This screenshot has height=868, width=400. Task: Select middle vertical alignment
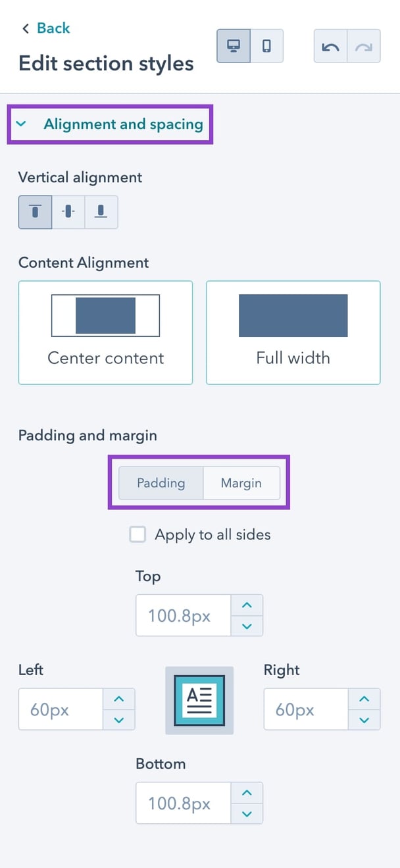coord(68,212)
